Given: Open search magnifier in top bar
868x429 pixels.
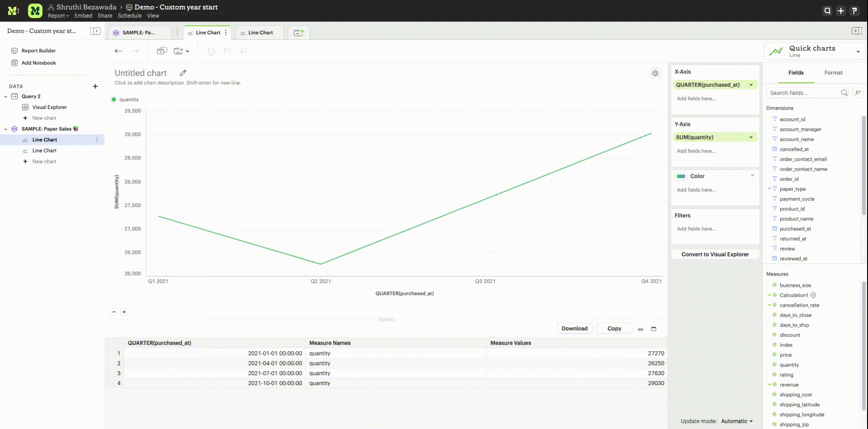Looking at the screenshot, I should pyautogui.click(x=827, y=11).
